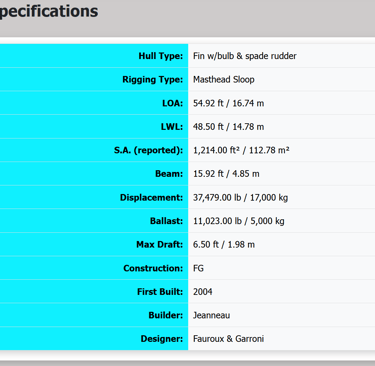
Task: Click the '37,479.00 lb / 17,000 kg' value
Action: 240,198
